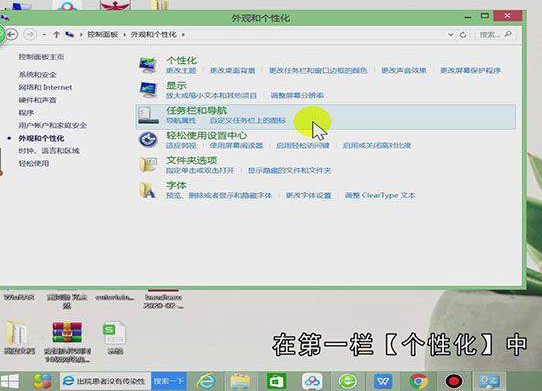Select 程序 in the sidebar
This screenshot has height=391, width=542.
click(26, 113)
